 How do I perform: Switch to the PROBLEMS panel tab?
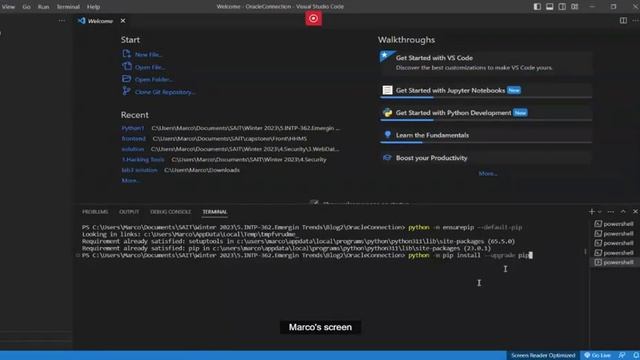coord(95,212)
